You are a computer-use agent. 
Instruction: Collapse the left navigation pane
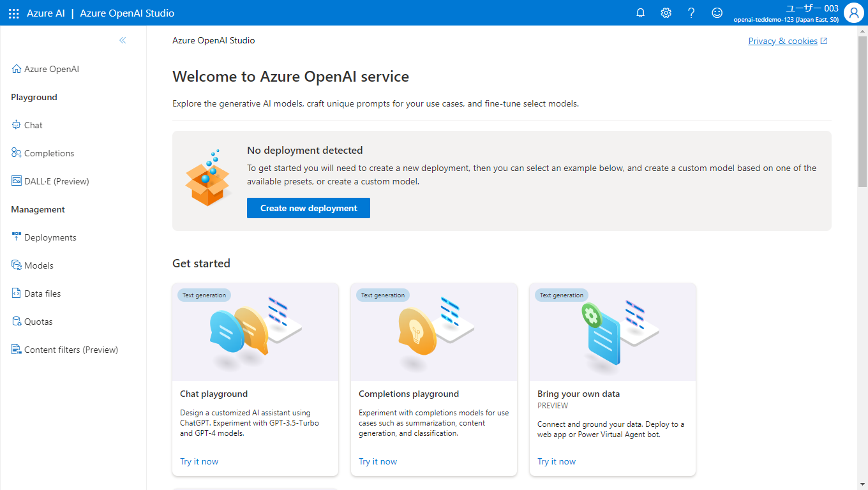pyautogui.click(x=123, y=40)
